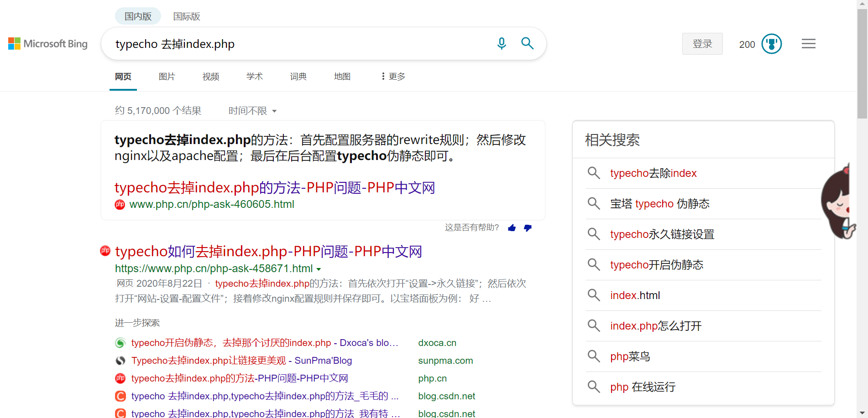Click the 登录 button
Viewport: 868px width, 418px height.
coord(702,44)
